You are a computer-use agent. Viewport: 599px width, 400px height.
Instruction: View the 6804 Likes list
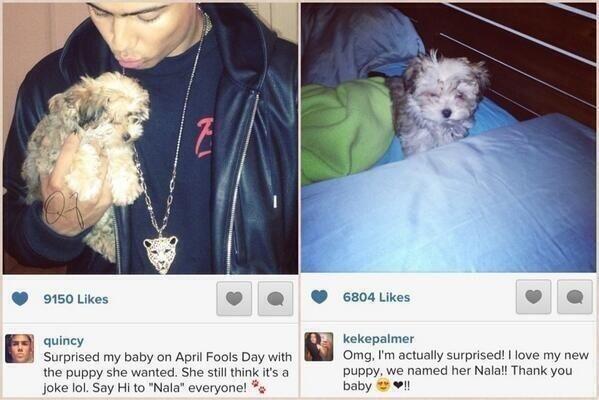(x=376, y=297)
